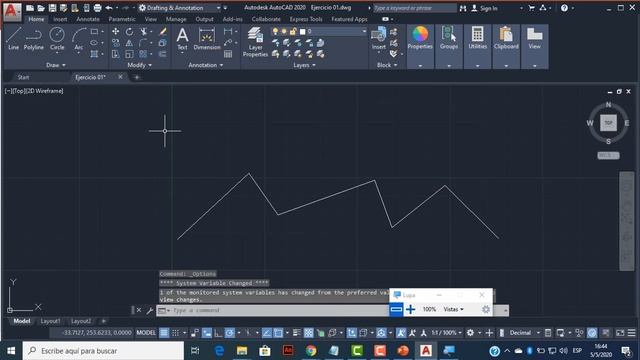Screen dimensions: 640x360
Task: Open Vistas dropdown in Lupa window
Action: click(x=453, y=309)
